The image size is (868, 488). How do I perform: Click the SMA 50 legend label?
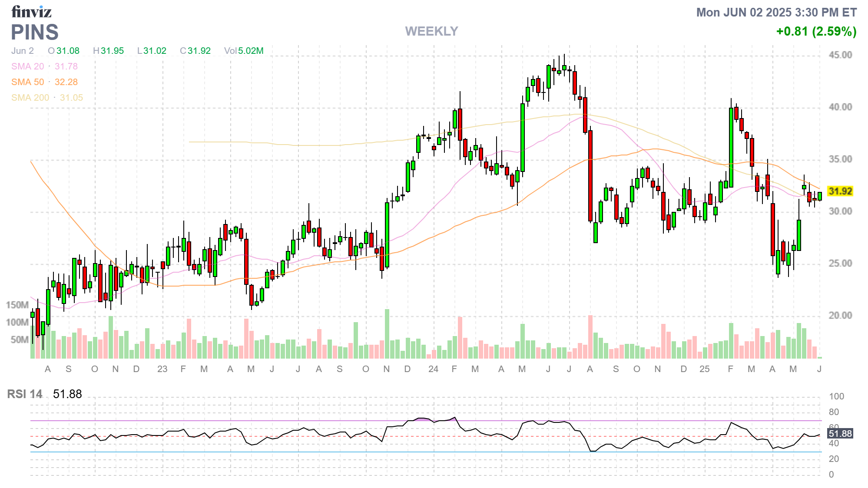point(28,82)
